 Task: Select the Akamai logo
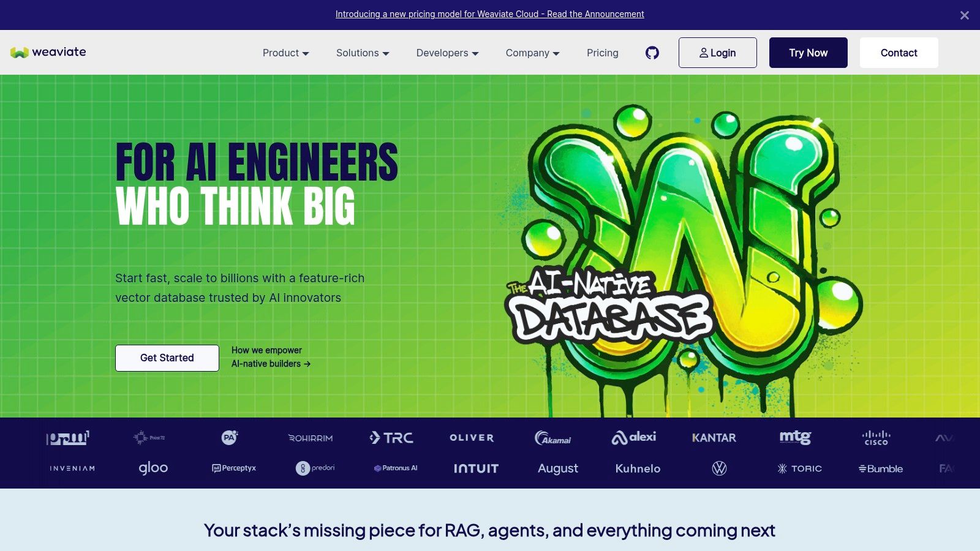click(552, 438)
